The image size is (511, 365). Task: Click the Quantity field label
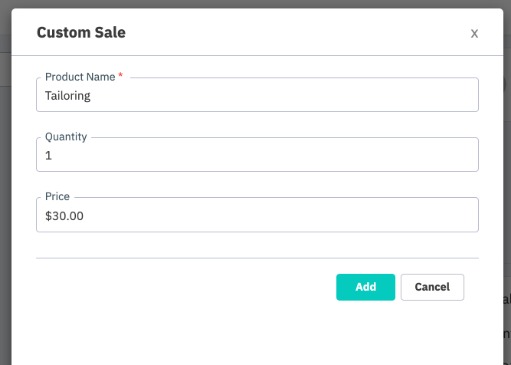point(66,137)
